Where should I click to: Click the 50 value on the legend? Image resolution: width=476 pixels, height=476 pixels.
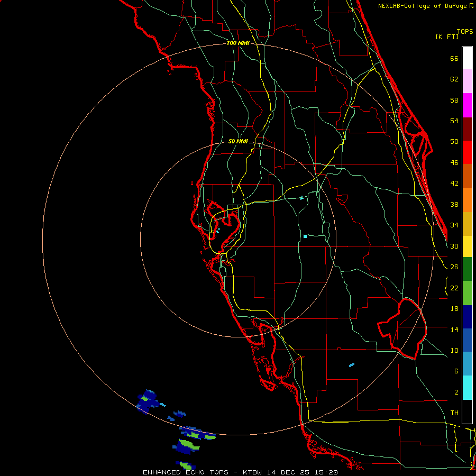tap(454, 141)
